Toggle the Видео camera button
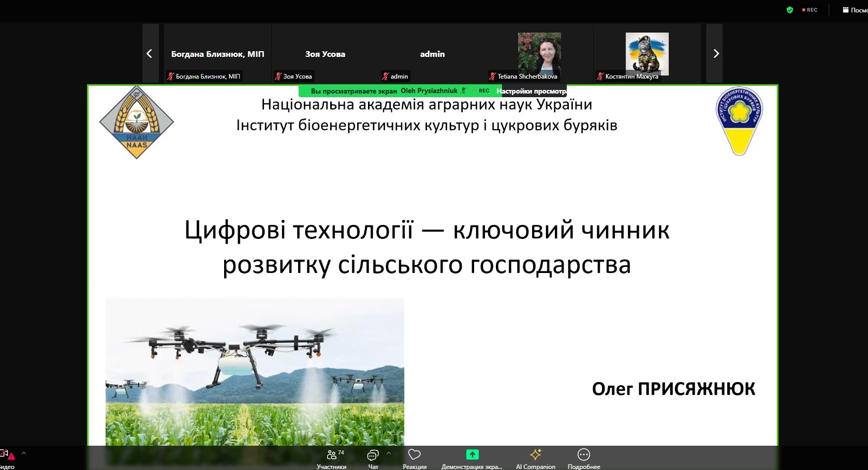 (6, 457)
